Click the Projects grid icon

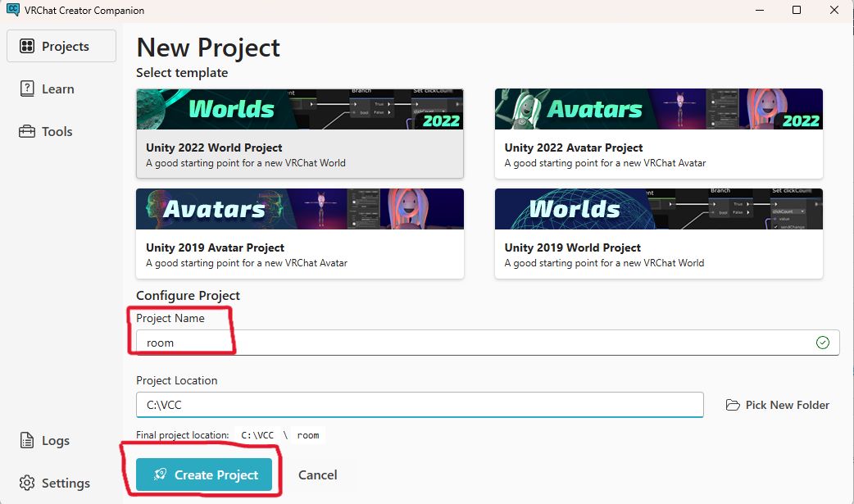pyautogui.click(x=27, y=47)
